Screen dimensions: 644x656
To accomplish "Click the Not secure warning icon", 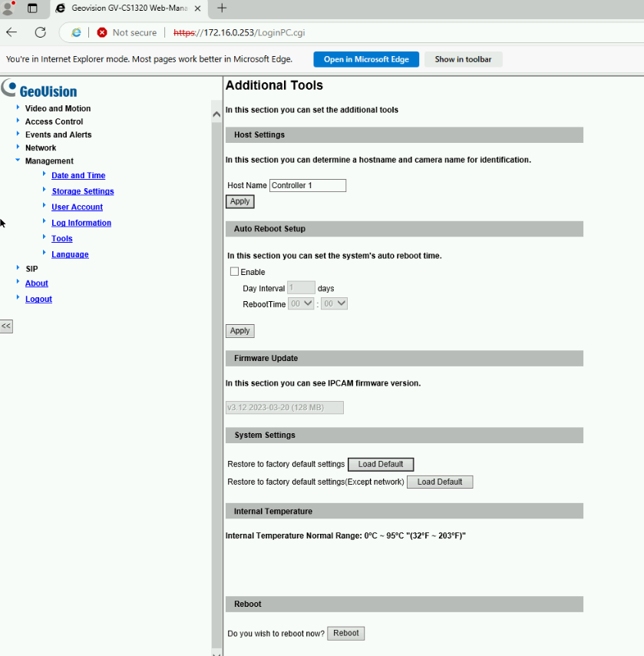I will [x=101, y=32].
